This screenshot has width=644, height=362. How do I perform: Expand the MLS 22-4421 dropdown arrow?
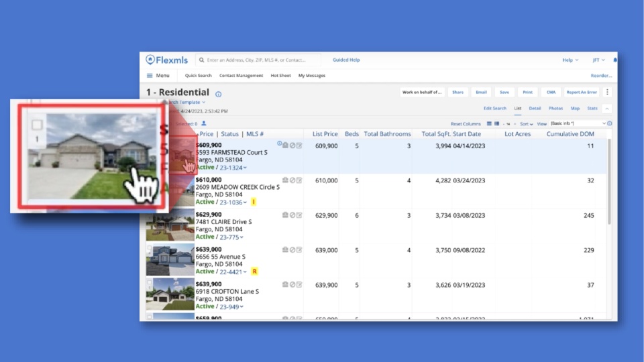245,271
